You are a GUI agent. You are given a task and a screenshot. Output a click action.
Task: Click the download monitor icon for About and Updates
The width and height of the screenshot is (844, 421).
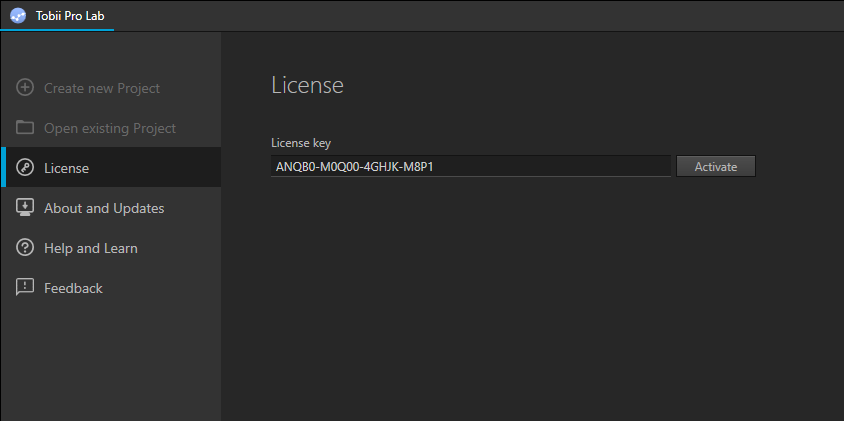(25, 207)
